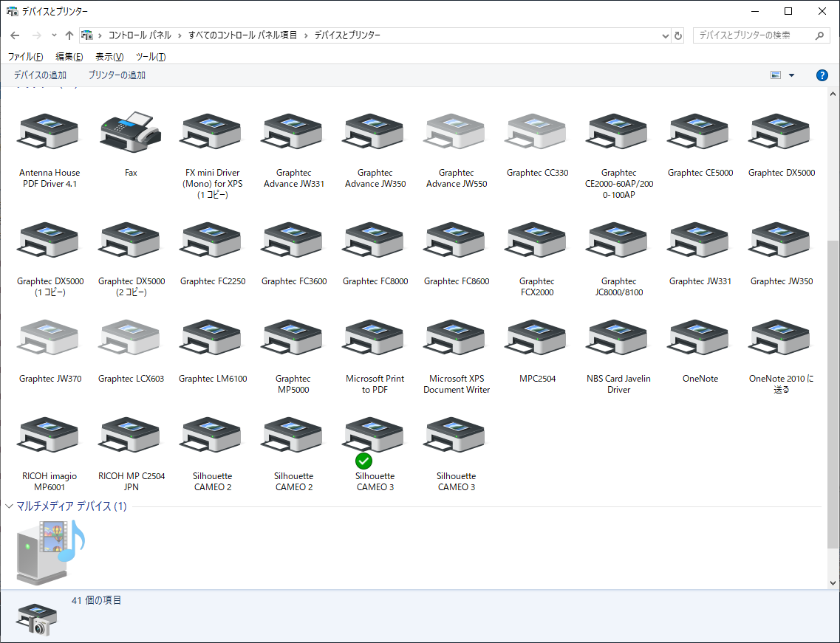Expand chevron after コントロール パネル breadcrumb
Viewport: 840px width, 643px height.
pyautogui.click(x=180, y=35)
